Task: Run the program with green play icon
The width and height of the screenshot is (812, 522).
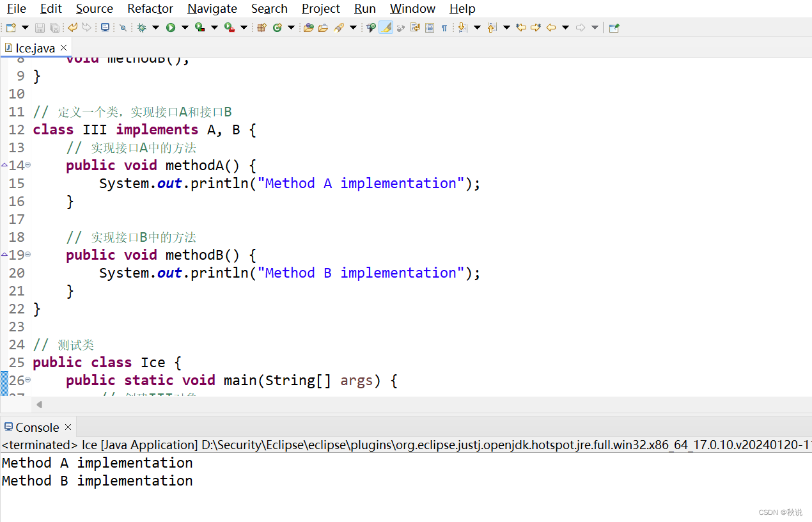Action: [x=171, y=28]
